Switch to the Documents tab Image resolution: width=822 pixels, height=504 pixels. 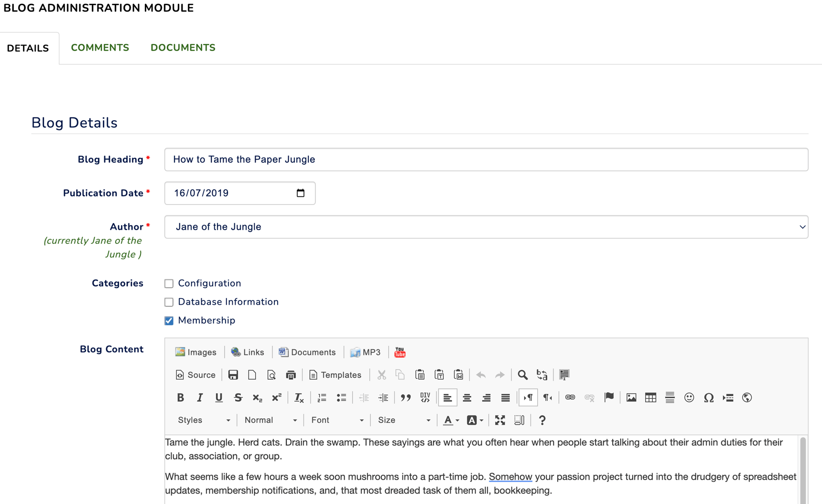coord(183,48)
